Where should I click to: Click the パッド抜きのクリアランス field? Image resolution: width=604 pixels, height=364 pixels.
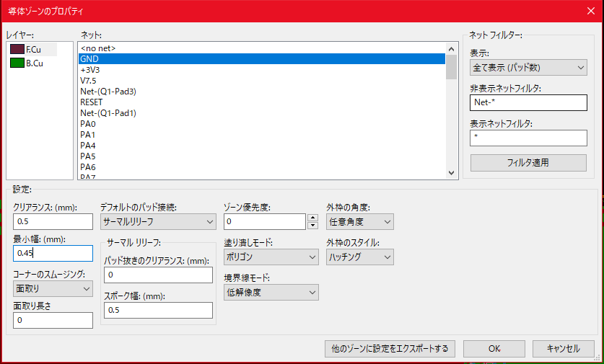point(158,275)
